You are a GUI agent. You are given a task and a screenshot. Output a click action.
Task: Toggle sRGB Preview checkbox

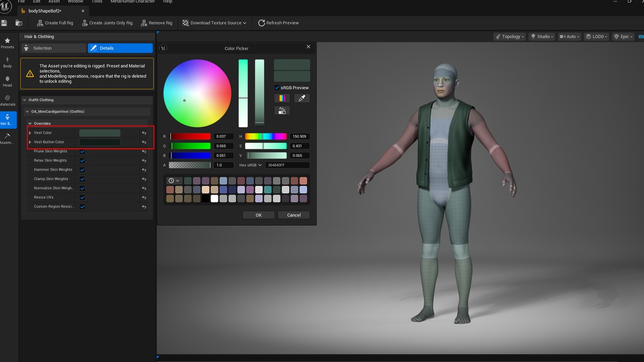click(277, 88)
